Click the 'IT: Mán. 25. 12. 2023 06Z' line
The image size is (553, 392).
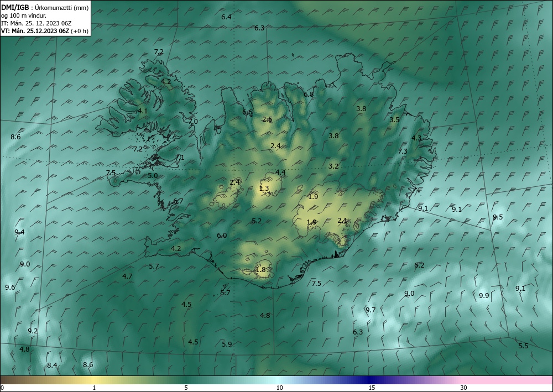(x=36, y=23)
